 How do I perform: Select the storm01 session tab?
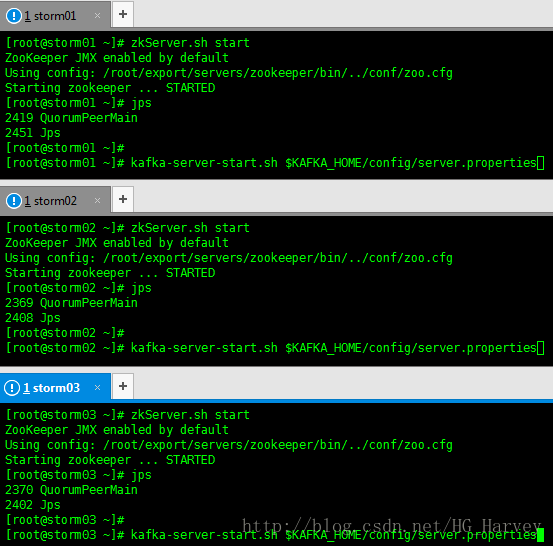55,16
